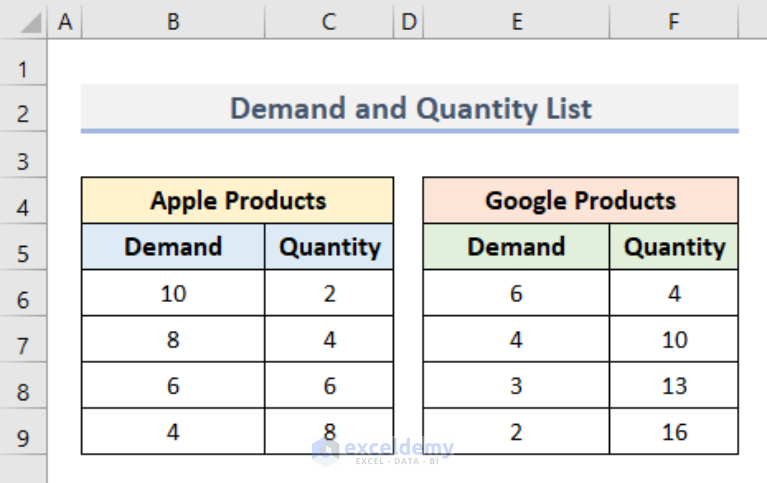
Task: Select cell B8 with value 6
Action: (173, 385)
